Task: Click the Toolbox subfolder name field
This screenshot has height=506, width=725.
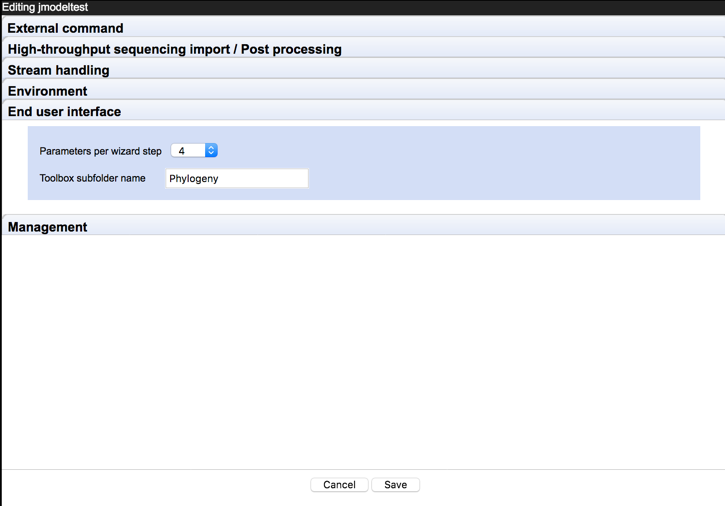Action: [237, 179]
